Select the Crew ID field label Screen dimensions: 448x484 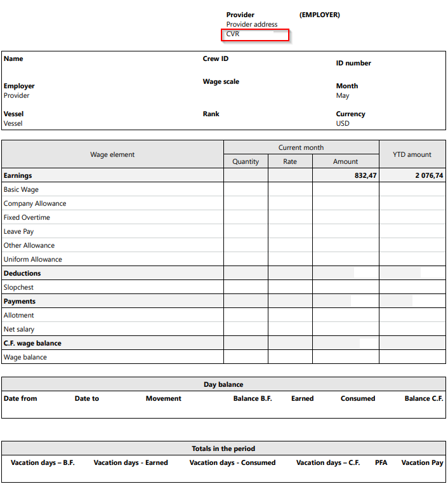[216, 58]
